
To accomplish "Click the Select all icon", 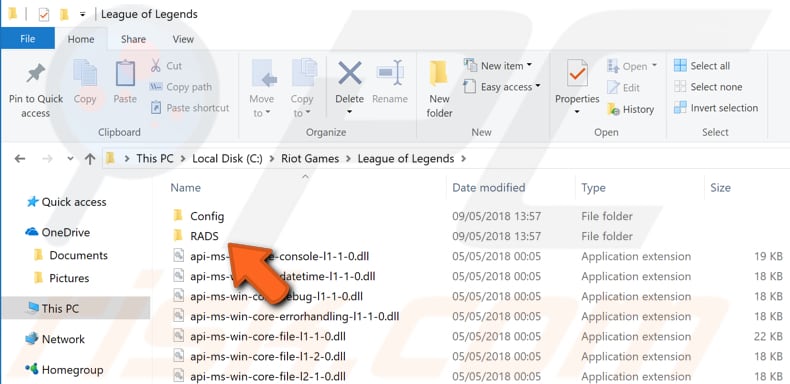I will pyautogui.click(x=680, y=66).
